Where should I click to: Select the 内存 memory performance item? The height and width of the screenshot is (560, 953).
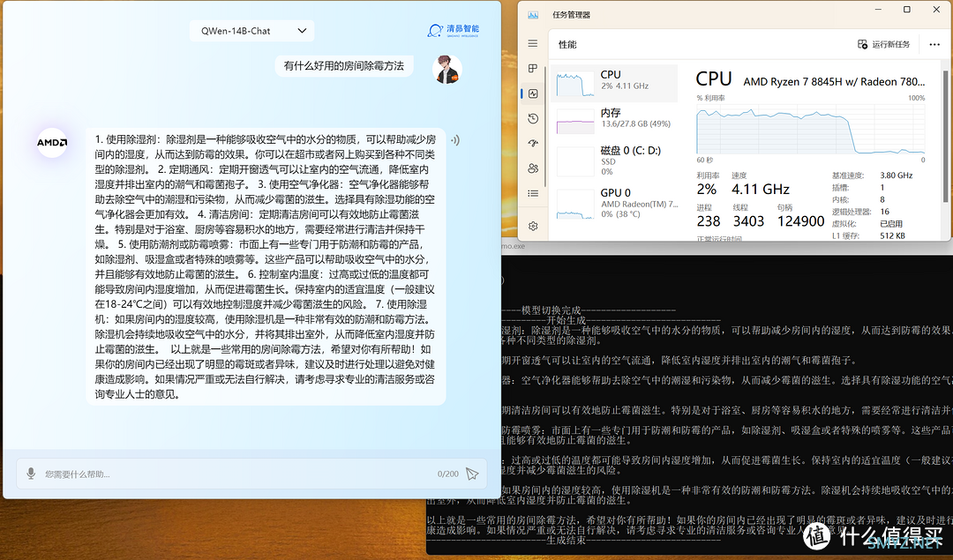pyautogui.click(x=614, y=120)
